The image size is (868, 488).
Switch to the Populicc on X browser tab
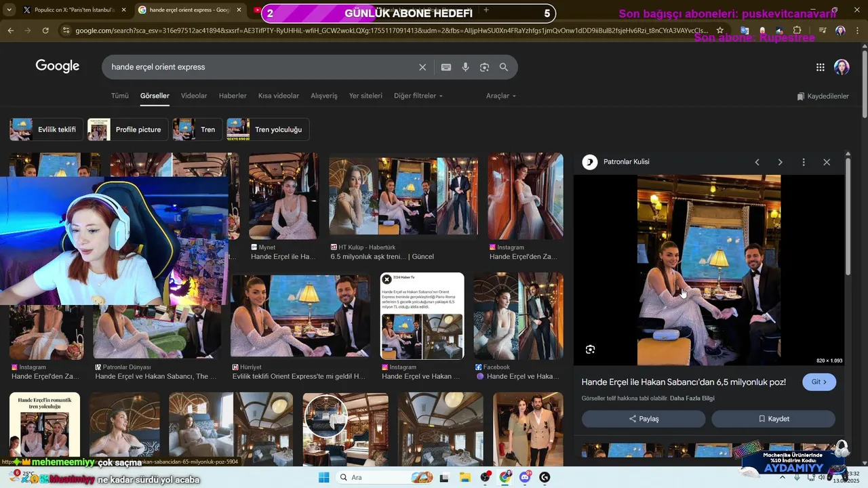71,10
